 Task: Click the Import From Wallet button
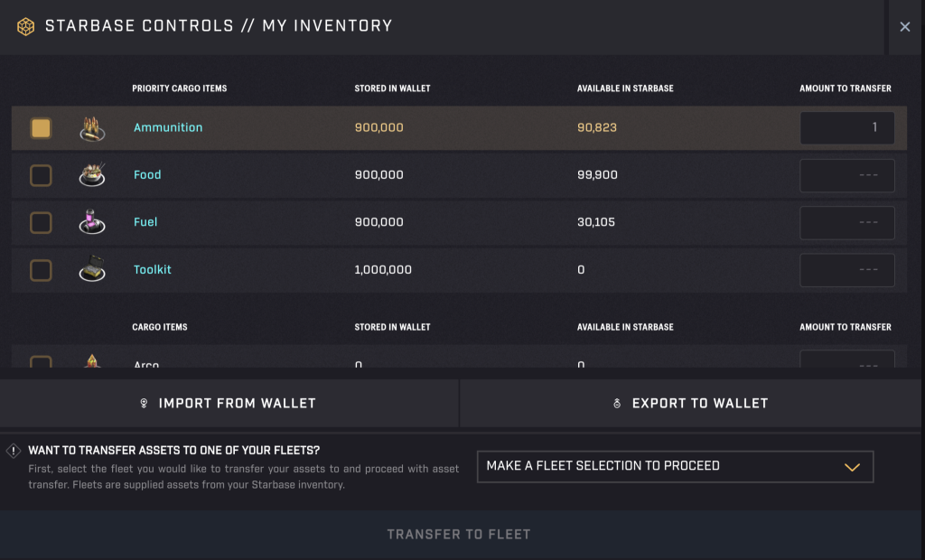point(229,403)
